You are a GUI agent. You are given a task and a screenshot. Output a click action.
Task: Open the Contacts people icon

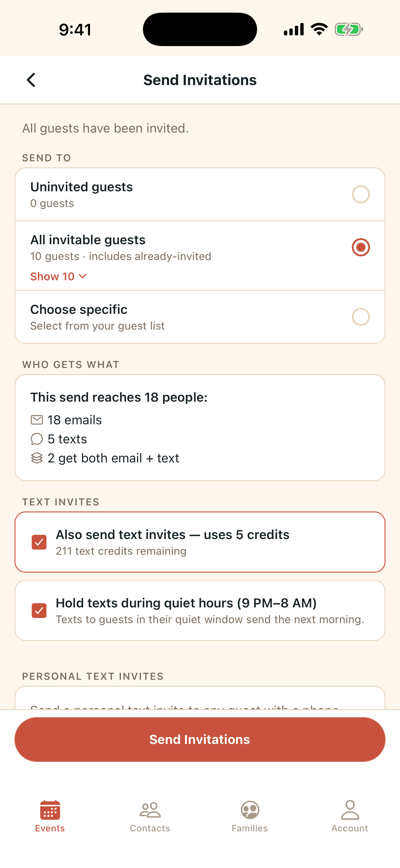coord(150,810)
